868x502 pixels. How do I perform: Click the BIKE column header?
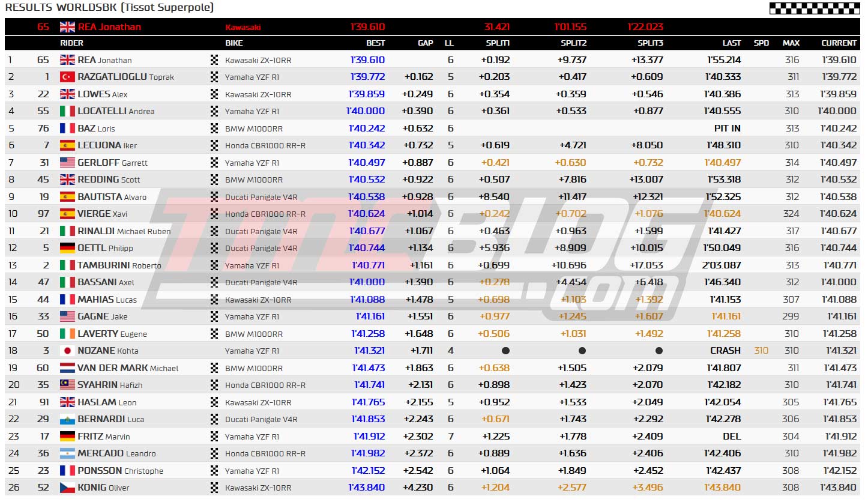pyautogui.click(x=234, y=43)
